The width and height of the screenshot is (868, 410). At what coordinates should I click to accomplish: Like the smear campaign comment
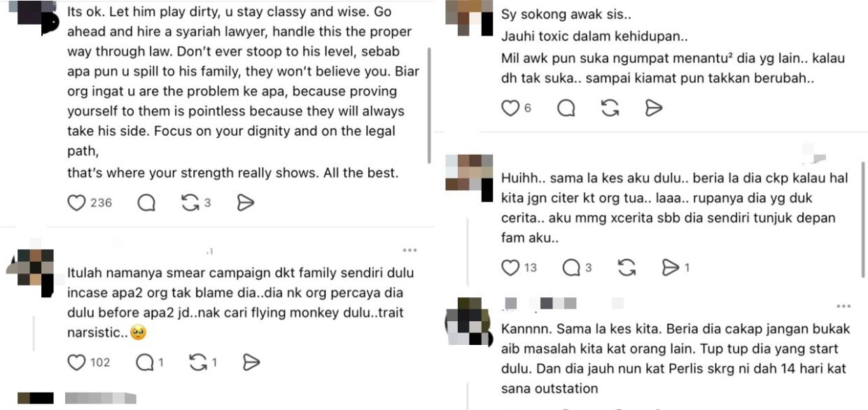(x=76, y=362)
